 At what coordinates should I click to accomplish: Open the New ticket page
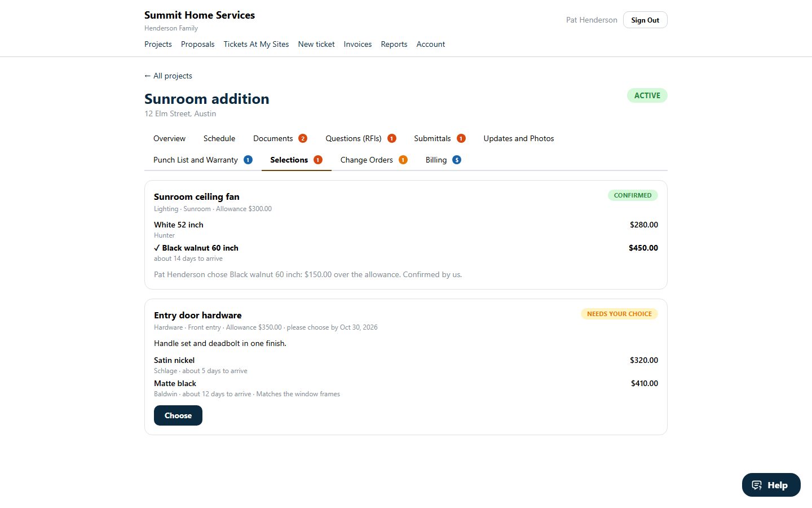point(316,44)
